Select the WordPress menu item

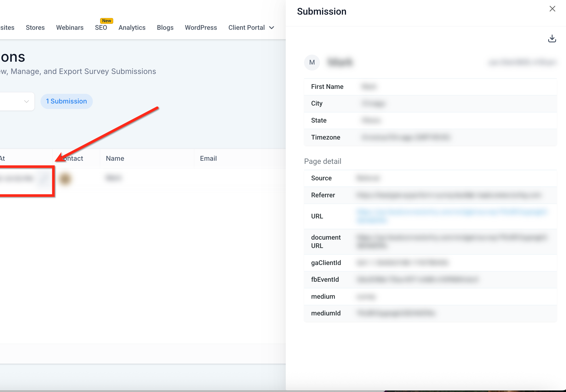pos(201,27)
